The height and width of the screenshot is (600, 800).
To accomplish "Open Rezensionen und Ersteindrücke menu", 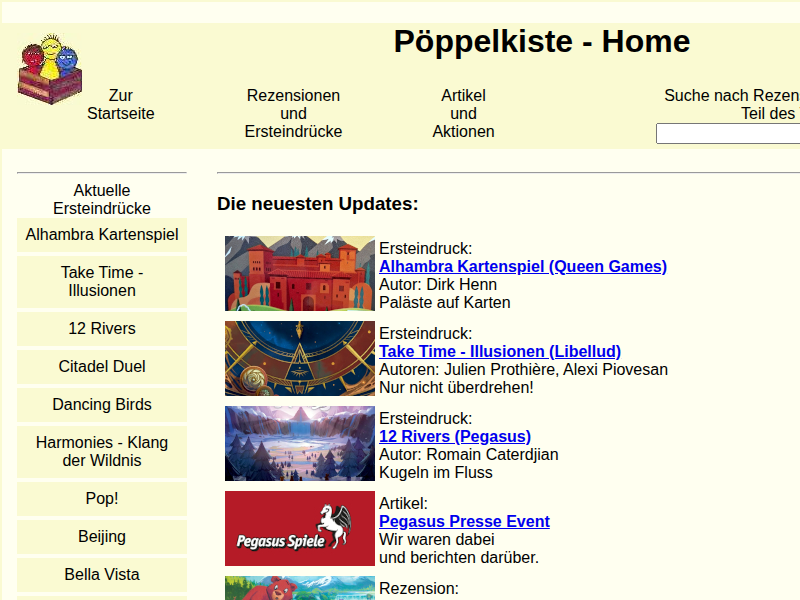I will click(x=293, y=113).
